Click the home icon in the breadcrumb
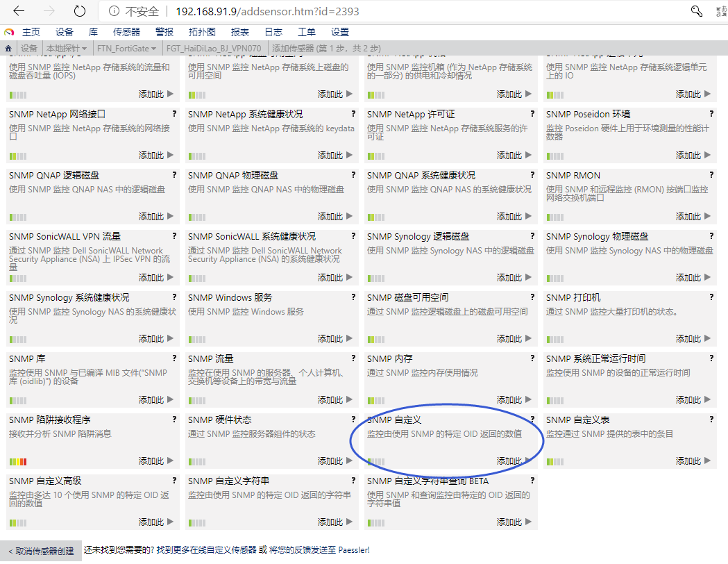Screen dimensions: 728x564 tap(8, 48)
